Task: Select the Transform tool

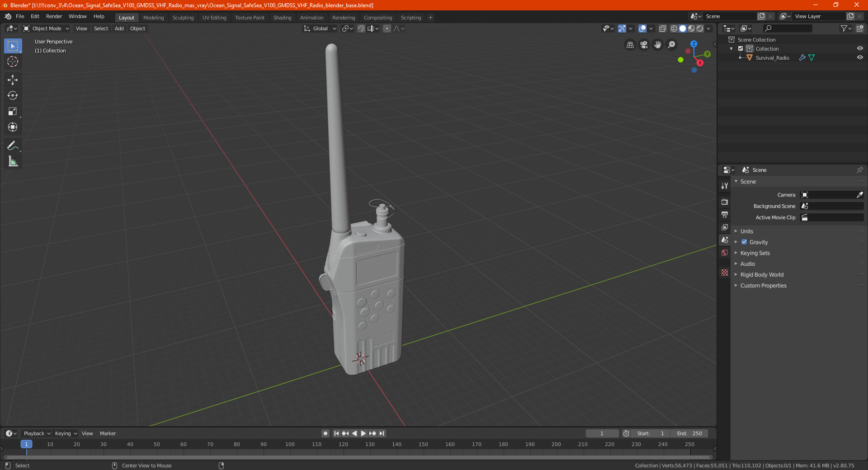Action: click(x=13, y=127)
